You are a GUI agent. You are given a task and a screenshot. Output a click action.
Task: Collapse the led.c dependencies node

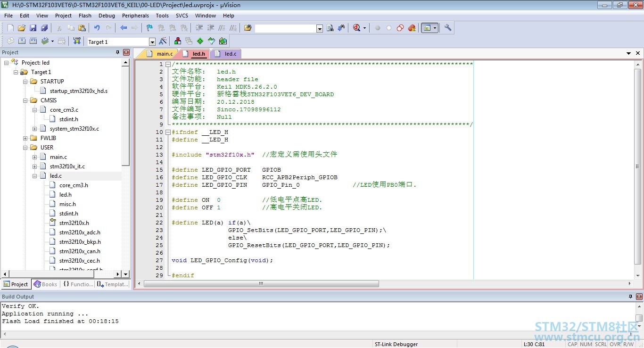click(x=34, y=176)
